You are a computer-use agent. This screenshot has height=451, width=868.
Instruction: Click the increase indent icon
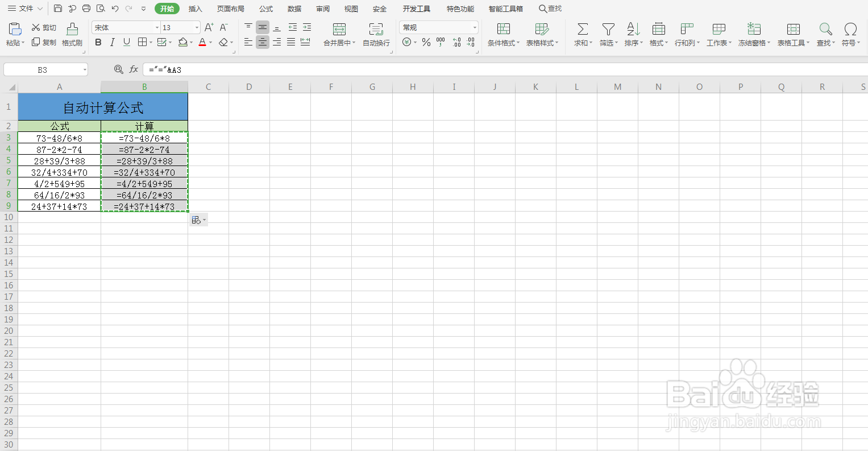click(x=307, y=27)
